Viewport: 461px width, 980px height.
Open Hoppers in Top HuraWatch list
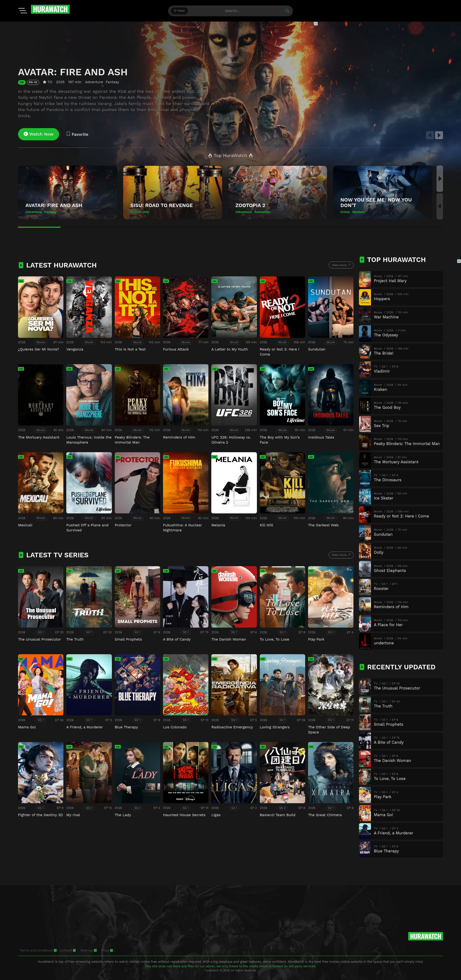(401, 297)
